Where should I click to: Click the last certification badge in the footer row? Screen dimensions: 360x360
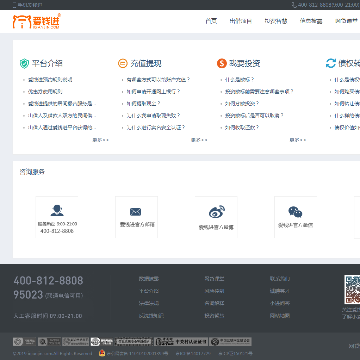(x=231, y=342)
